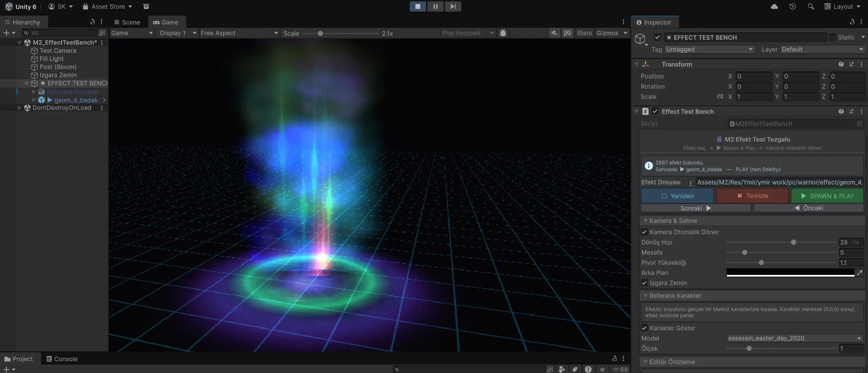Pause the game with the pause button
Screen dimensions: 868x373
click(x=435, y=6)
